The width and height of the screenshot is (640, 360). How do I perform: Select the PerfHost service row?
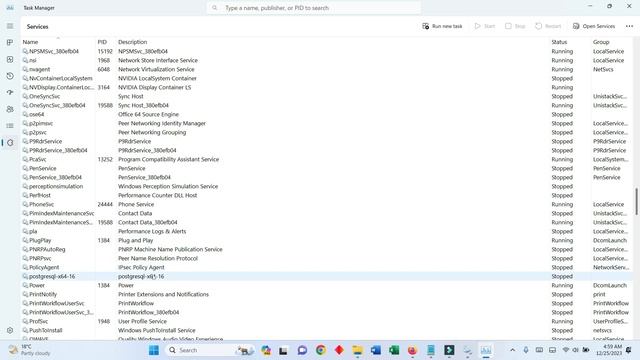[x=327, y=195]
